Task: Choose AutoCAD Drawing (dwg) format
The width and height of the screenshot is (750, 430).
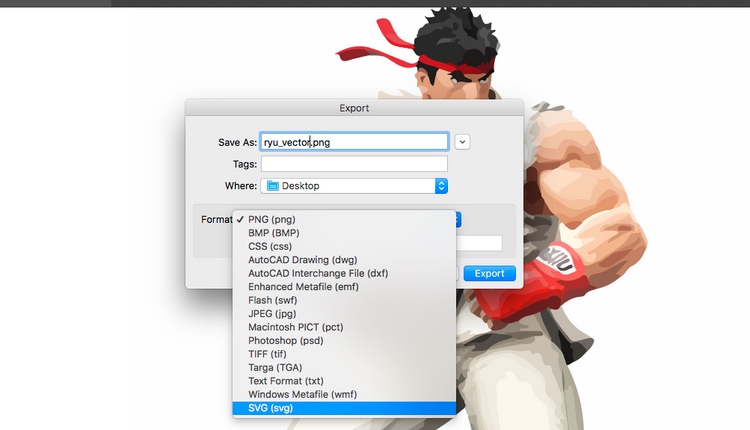Action: click(x=344, y=260)
